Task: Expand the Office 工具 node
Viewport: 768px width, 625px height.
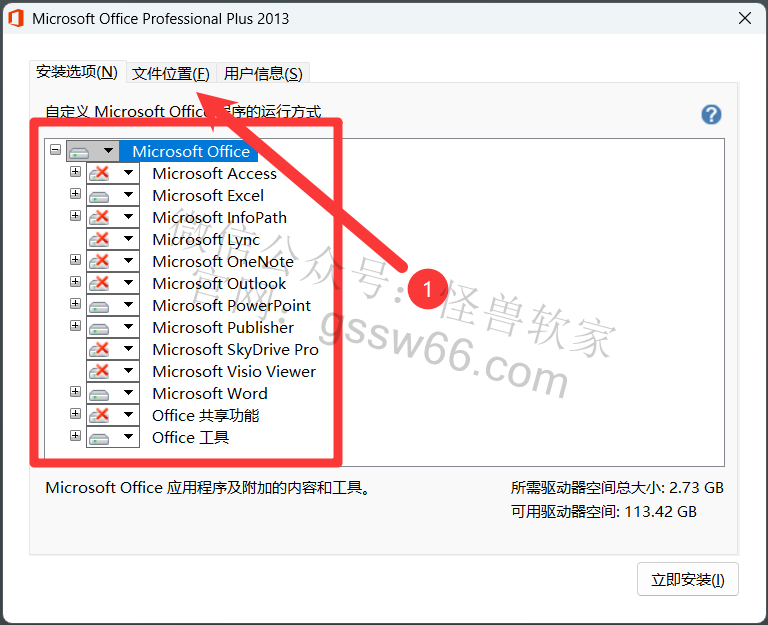Action: [75, 435]
